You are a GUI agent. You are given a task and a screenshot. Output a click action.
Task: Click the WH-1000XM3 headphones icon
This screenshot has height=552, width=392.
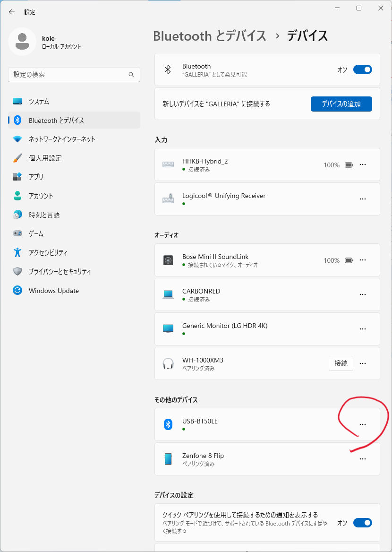(x=168, y=363)
